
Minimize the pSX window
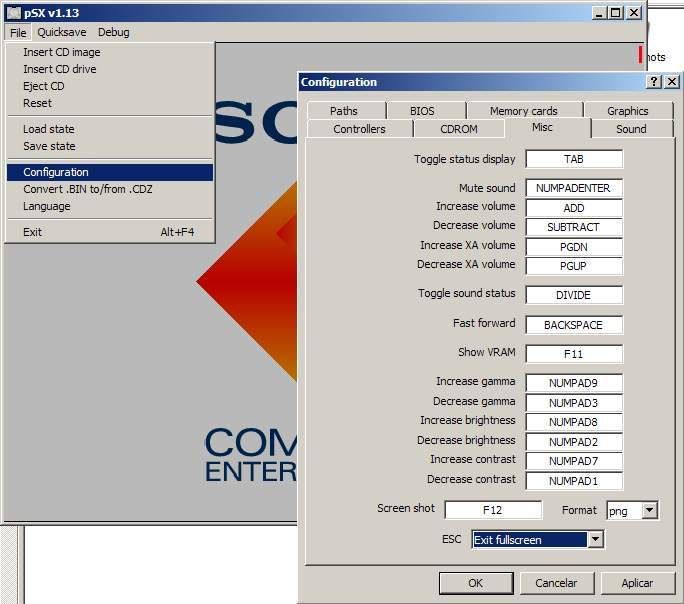(x=599, y=13)
